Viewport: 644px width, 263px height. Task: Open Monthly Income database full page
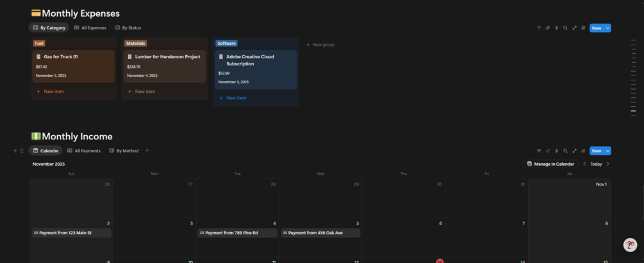pyautogui.click(x=575, y=151)
